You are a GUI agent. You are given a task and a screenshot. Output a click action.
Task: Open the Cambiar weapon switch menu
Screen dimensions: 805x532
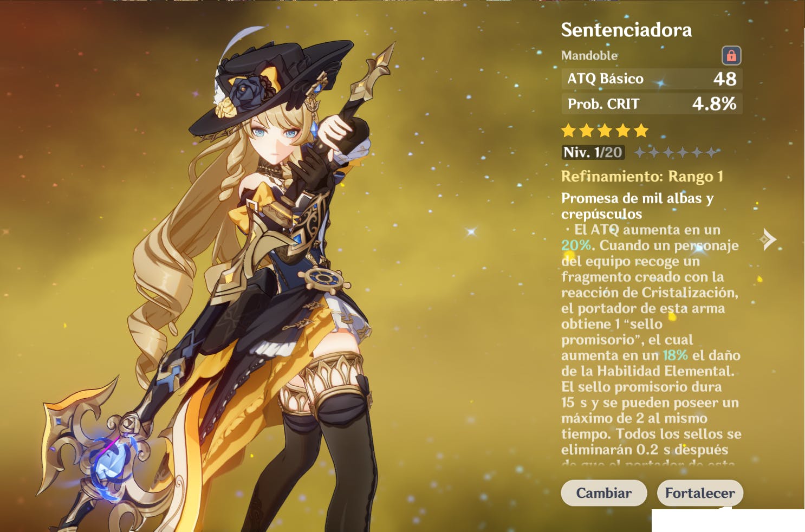[604, 493]
